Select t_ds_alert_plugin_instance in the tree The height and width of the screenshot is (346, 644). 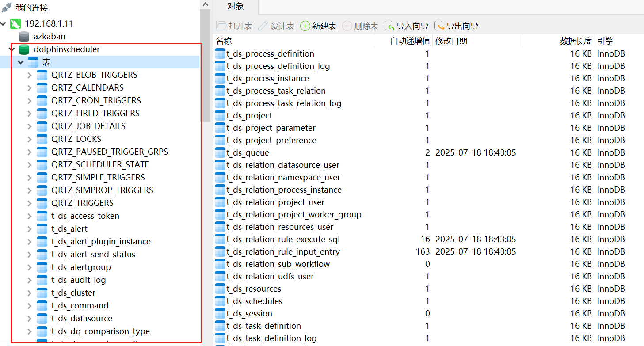coord(101,242)
